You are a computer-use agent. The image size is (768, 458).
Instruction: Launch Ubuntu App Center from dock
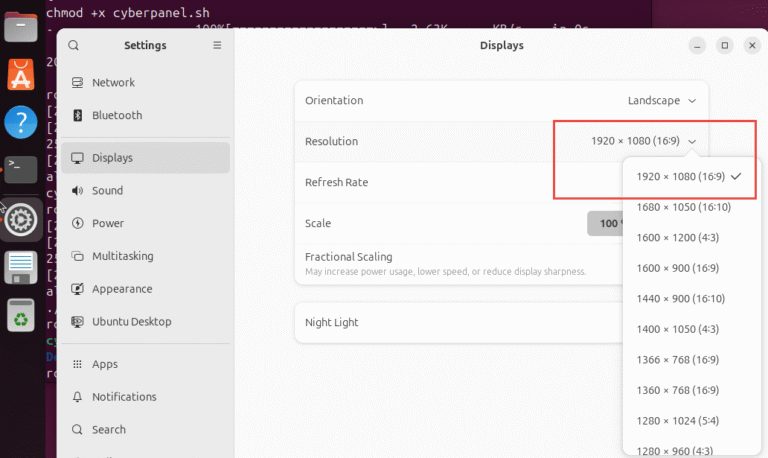click(21, 73)
